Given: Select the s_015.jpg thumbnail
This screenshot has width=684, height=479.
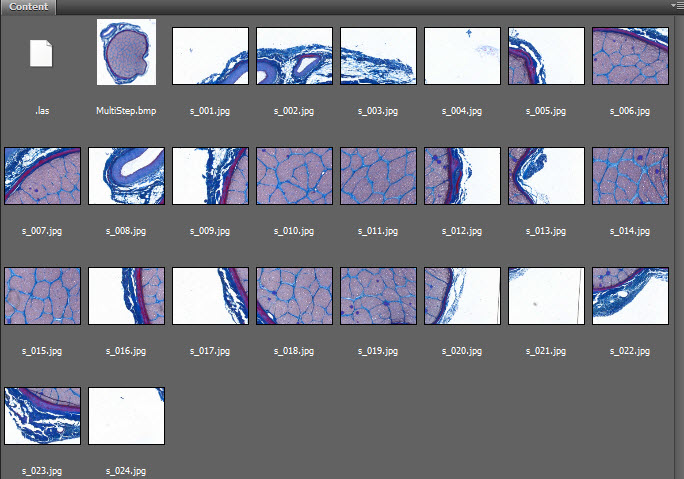Looking at the screenshot, I should pos(42,296).
